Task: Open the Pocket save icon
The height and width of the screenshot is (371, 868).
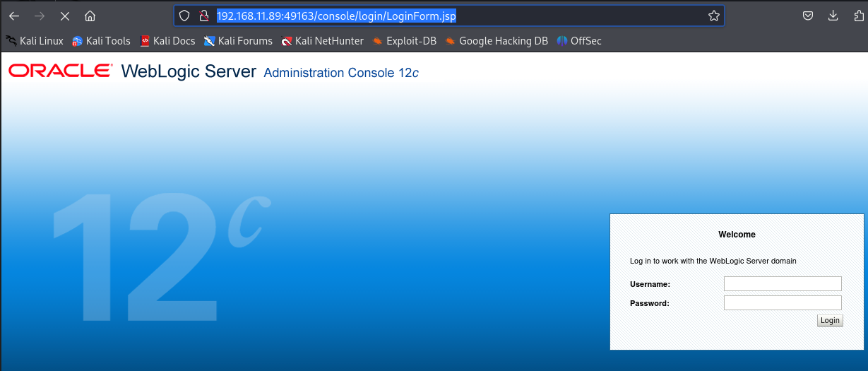Action: coord(808,16)
